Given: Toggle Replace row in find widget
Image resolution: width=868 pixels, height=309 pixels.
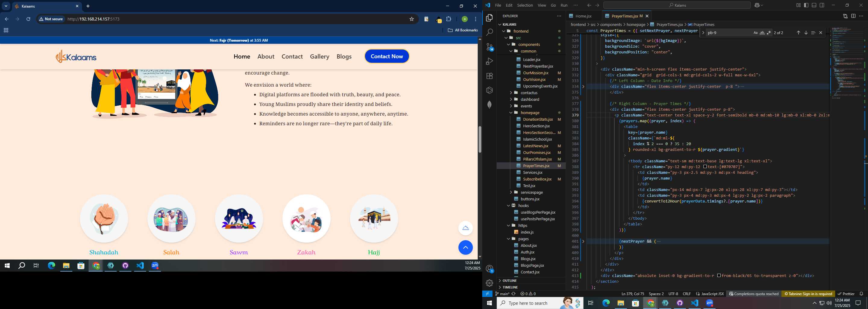Looking at the screenshot, I should tap(703, 33).
